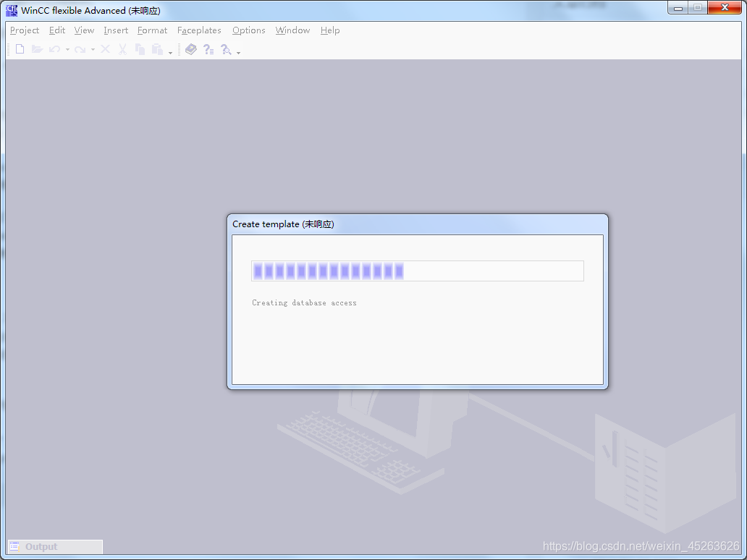Click the Cut scissors icon
This screenshot has width=747, height=560.
pos(122,49)
